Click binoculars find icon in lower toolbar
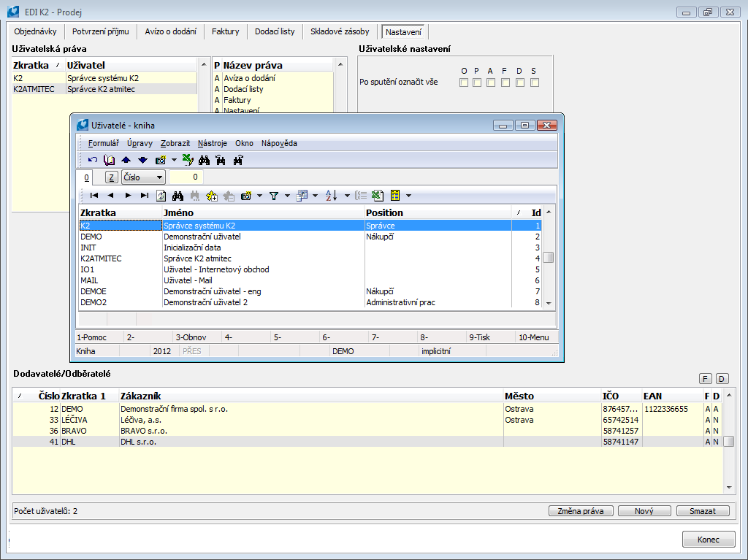Screen dimensions: 748x560 pos(178,196)
